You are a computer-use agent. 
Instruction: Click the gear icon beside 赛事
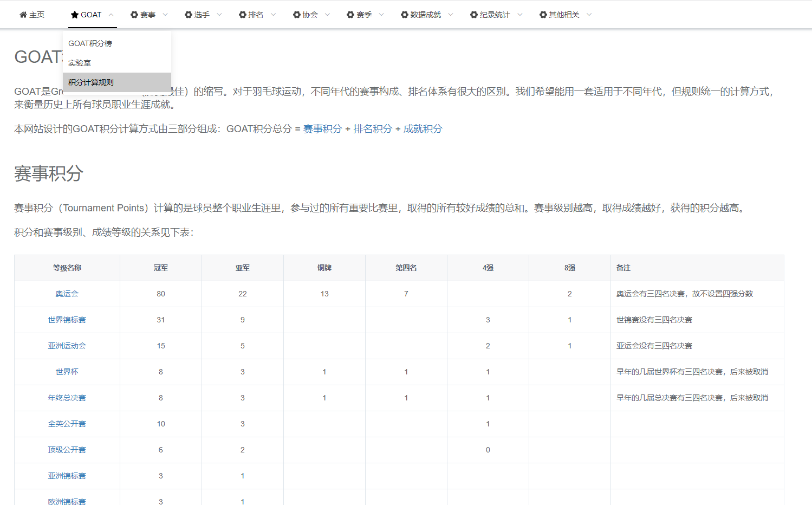click(134, 15)
